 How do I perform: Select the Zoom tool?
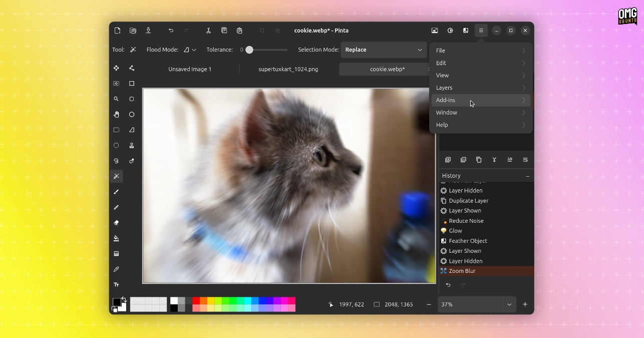[x=116, y=99]
